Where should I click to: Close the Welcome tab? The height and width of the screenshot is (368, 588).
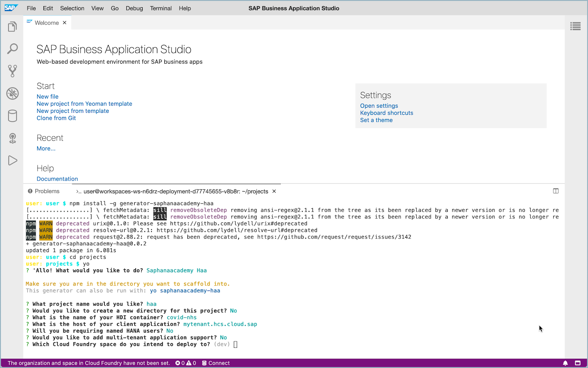[65, 23]
